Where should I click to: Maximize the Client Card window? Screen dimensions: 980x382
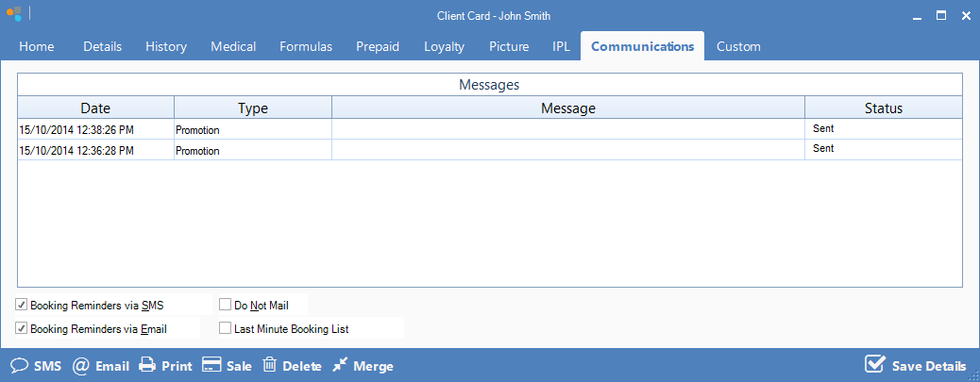pos(940,15)
